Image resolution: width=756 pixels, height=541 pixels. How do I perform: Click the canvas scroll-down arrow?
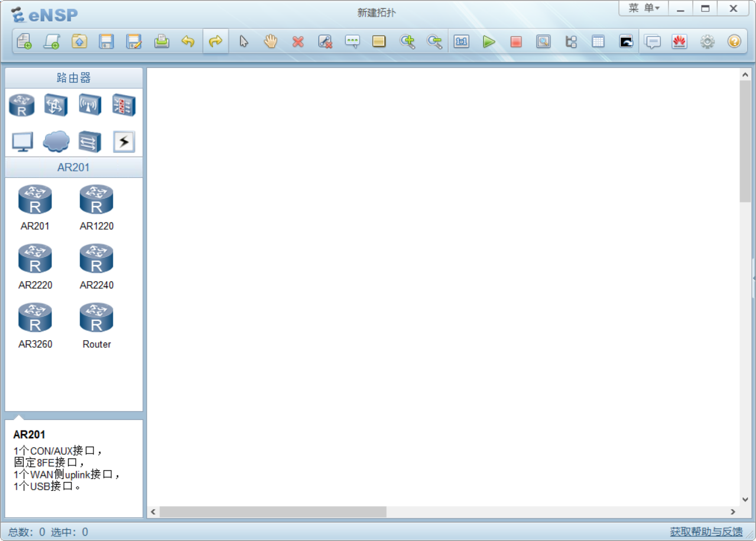tap(745, 500)
